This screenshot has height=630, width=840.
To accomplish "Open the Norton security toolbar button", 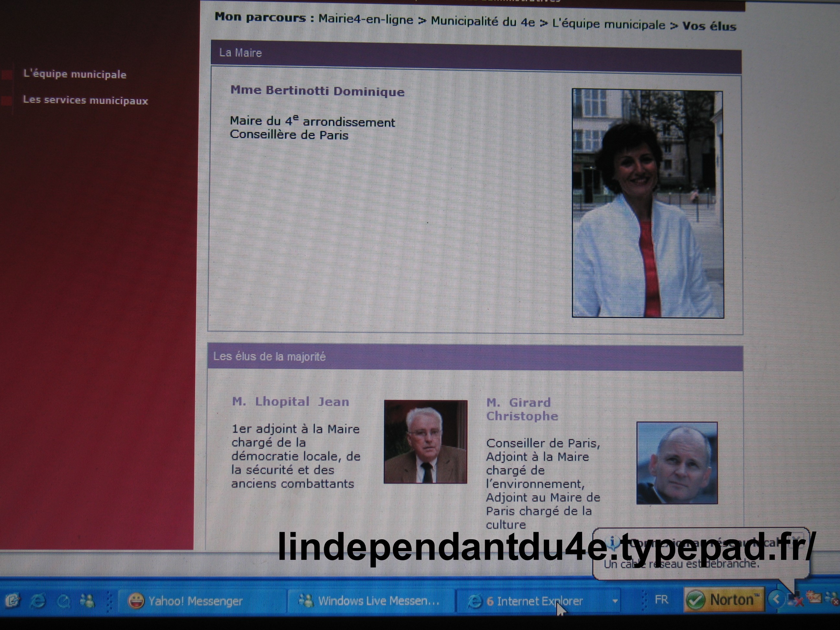I will 725,600.
